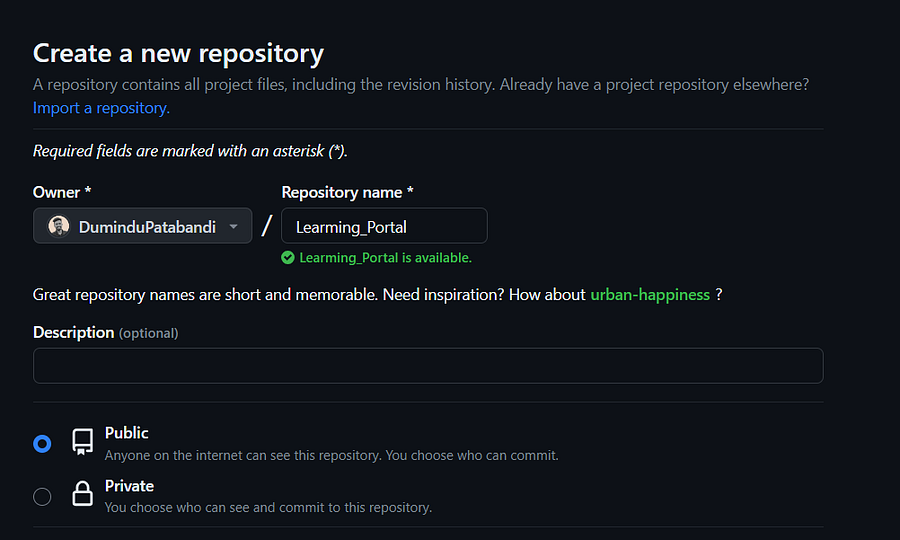This screenshot has height=540, width=900.
Task: Click 'You choose who can see and commit' text
Action: click(x=268, y=508)
